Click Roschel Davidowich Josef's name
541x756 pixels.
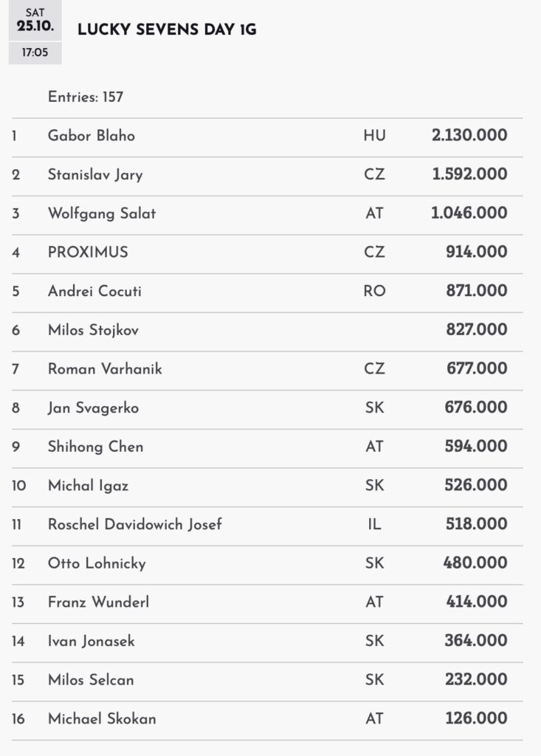(134, 524)
